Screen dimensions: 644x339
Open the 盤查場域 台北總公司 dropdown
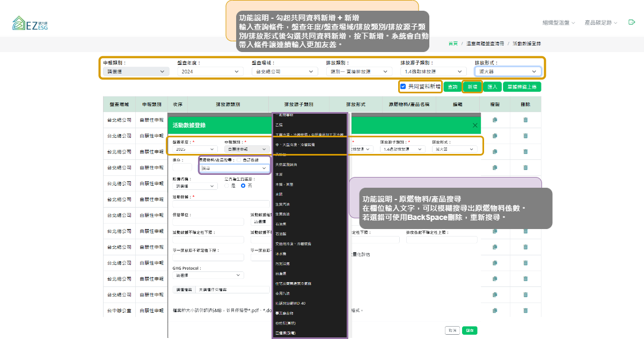(284, 71)
